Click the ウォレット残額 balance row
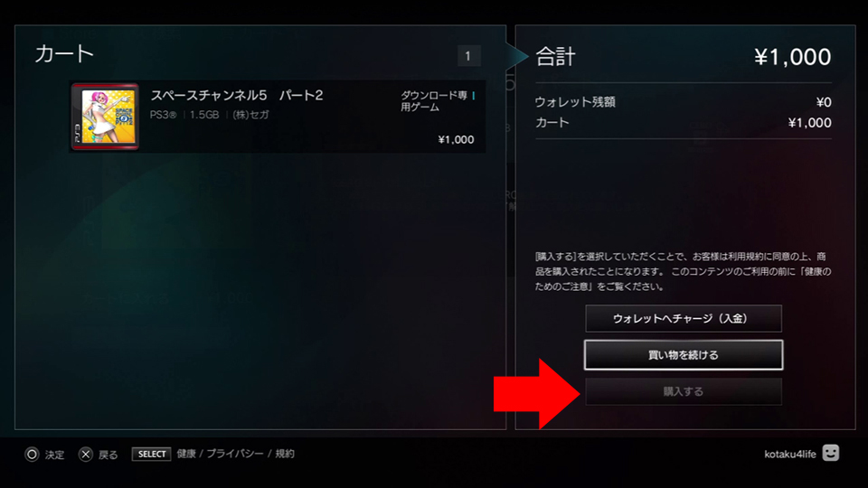868x488 pixels. [684, 102]
